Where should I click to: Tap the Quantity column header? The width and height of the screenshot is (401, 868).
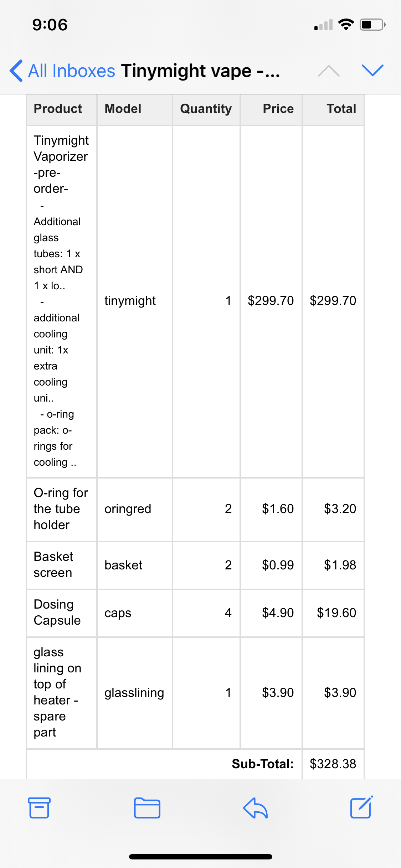[x=206, y=109]
